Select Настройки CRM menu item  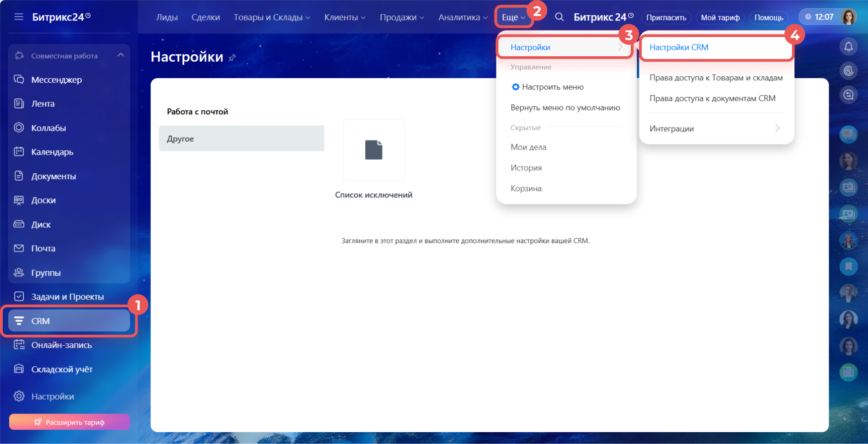tap(679, 47)
